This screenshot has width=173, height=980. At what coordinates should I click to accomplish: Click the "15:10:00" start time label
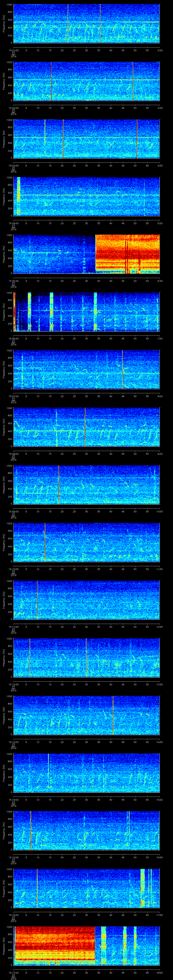[x=13, y=569]
